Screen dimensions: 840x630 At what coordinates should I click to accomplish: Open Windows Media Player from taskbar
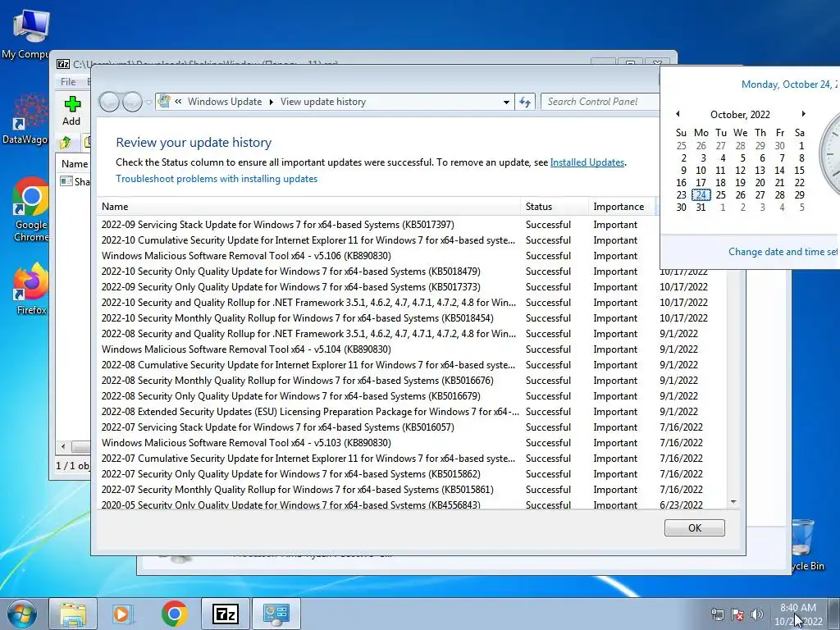point(122,614)
